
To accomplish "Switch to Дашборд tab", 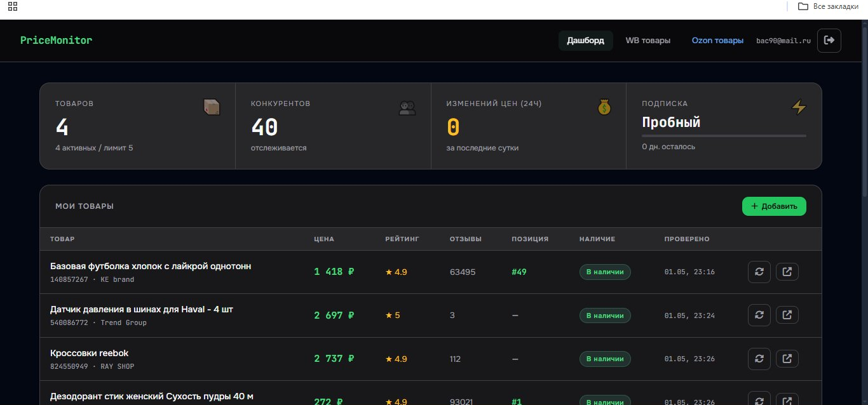I will coord(586,41).
